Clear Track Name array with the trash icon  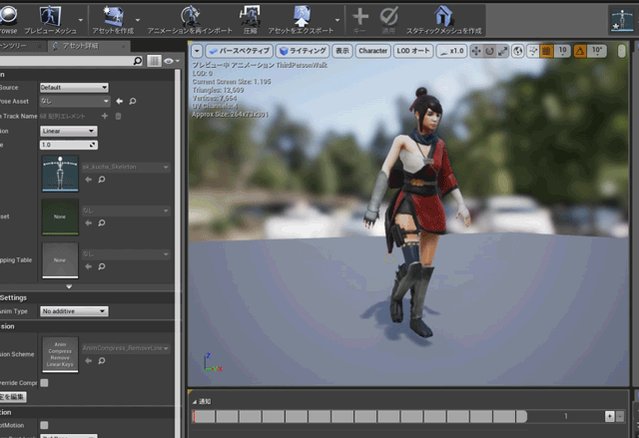(118, 116)
